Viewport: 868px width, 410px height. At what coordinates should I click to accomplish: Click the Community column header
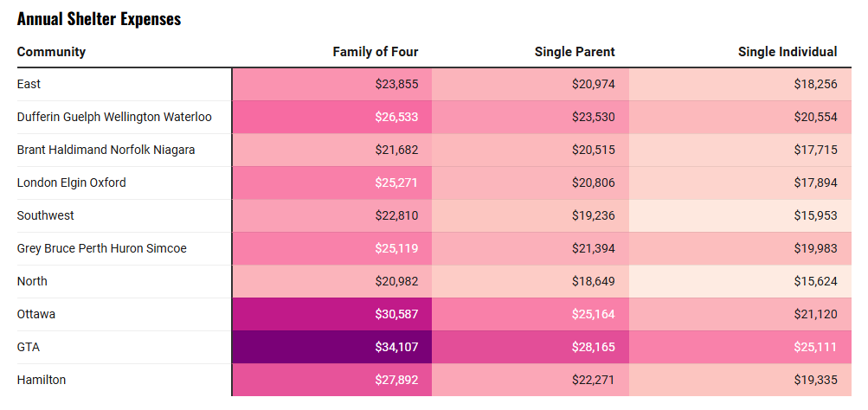(51, 52)
